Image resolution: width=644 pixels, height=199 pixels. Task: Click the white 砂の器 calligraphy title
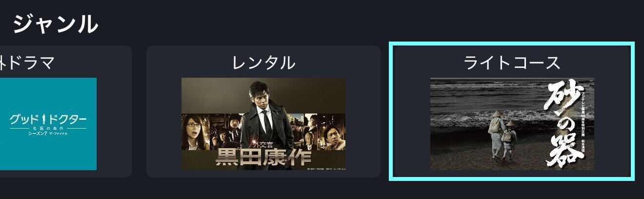tap(565, 124)
